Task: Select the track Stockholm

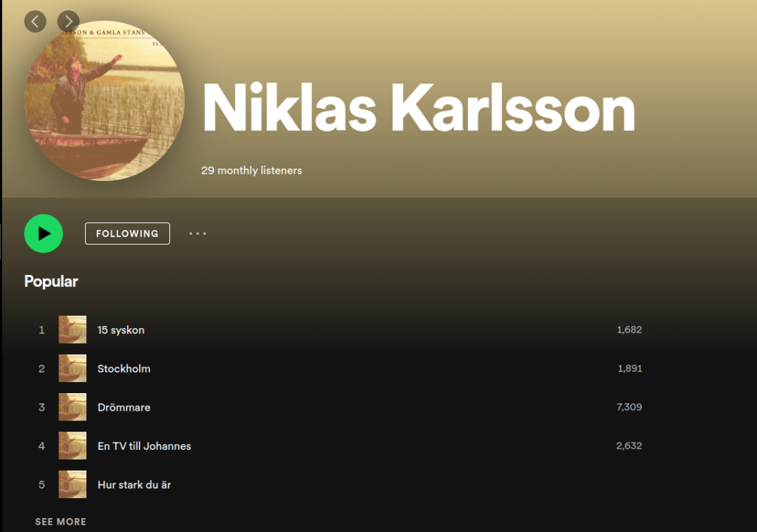Action: (x=124, y=369)
